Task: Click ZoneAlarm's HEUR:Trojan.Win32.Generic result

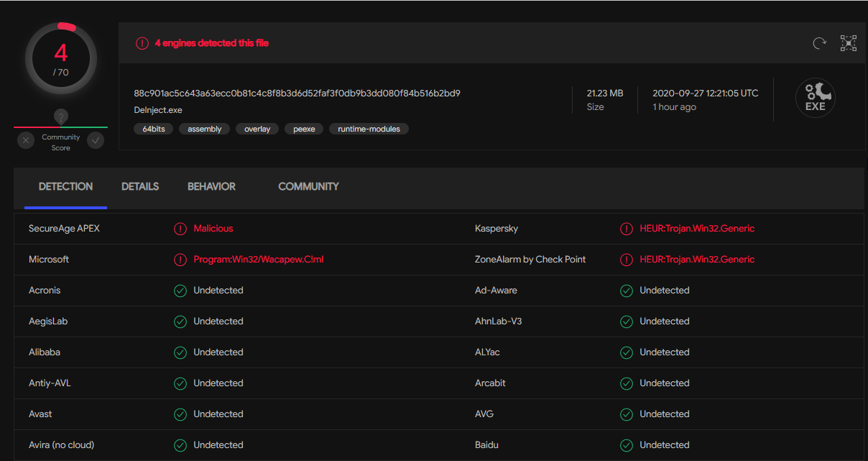Action: pyautogui.click(x=697, y=260)
